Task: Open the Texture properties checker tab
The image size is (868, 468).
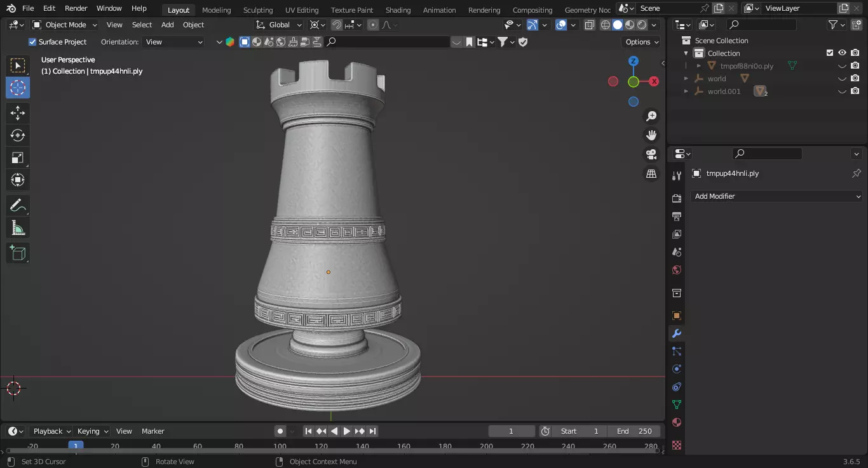Action: (676, 445)
